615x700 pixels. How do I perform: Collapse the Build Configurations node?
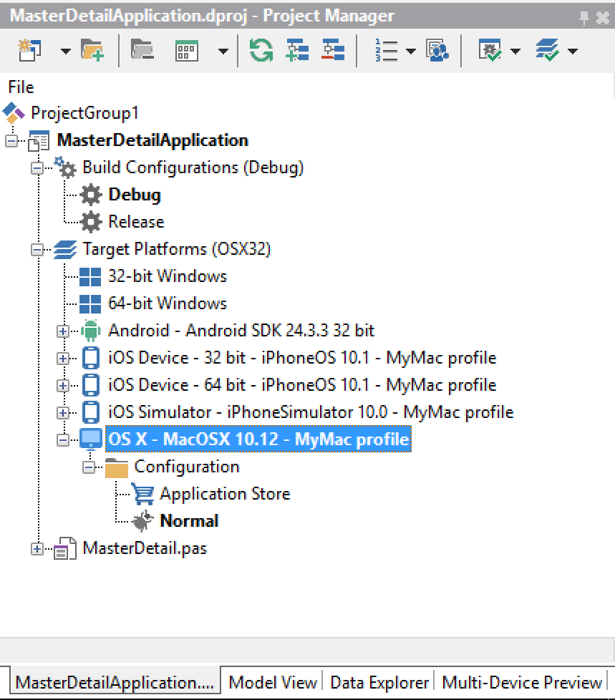click(37, 168)
